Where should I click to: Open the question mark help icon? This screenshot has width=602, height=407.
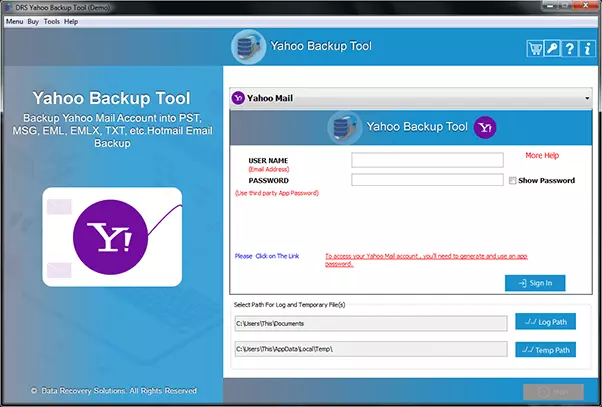pyautogui.click(x=570, y=49)
